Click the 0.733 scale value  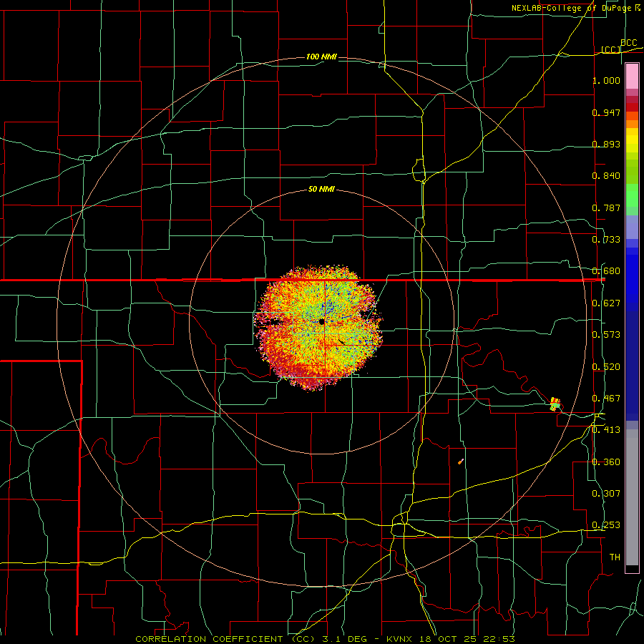pyautogui.click(x=606, y=240)
